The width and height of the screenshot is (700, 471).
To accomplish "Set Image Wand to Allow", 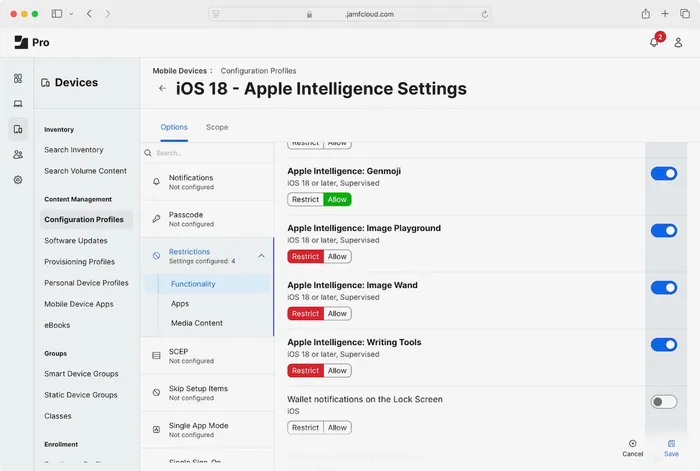I will click(338, 314).
